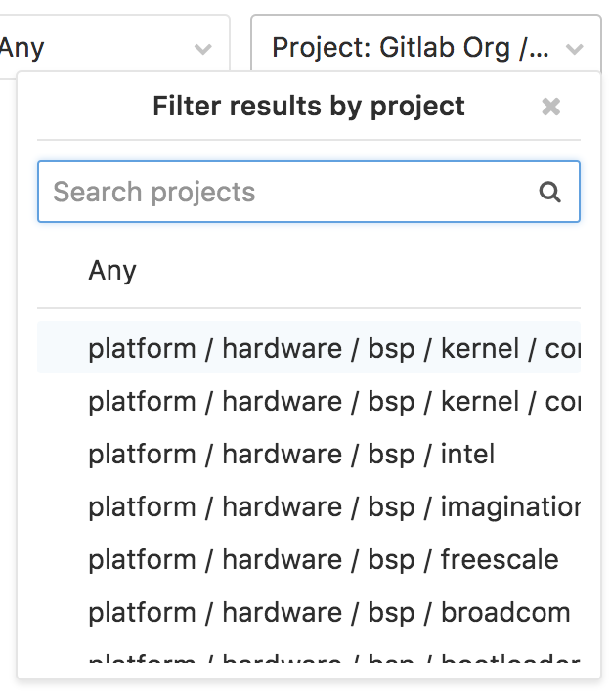Select the partially visible bootloader project entry
610x700 pixels.
click(x=309, y=655)
